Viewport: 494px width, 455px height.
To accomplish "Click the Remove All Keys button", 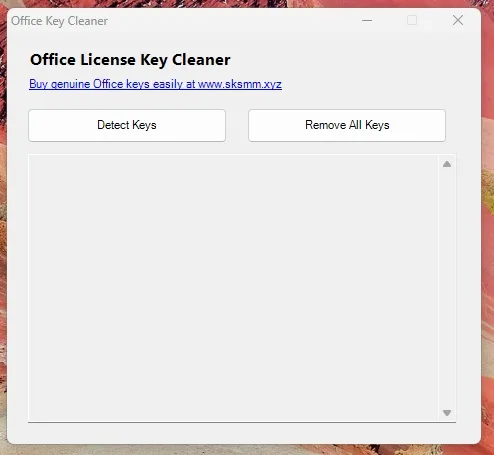I will click(347, 125).
